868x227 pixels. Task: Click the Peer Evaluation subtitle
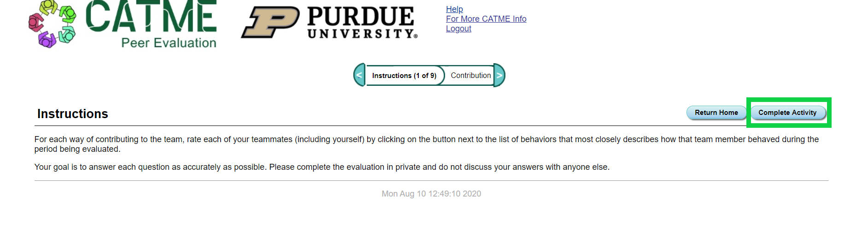click(169, 43)
